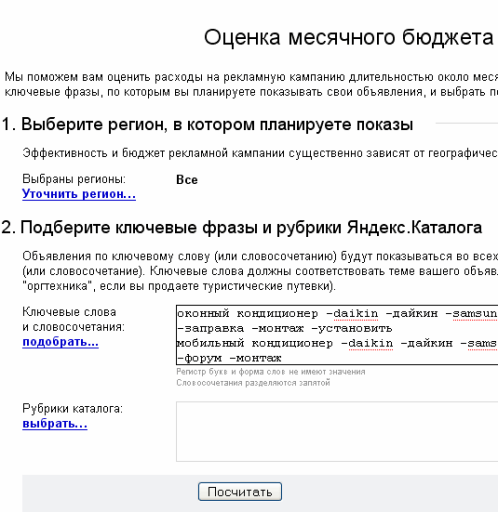Click the selected regions value 'Все'
The width and height of the screenshot is (498, 512).
(187, 180)
